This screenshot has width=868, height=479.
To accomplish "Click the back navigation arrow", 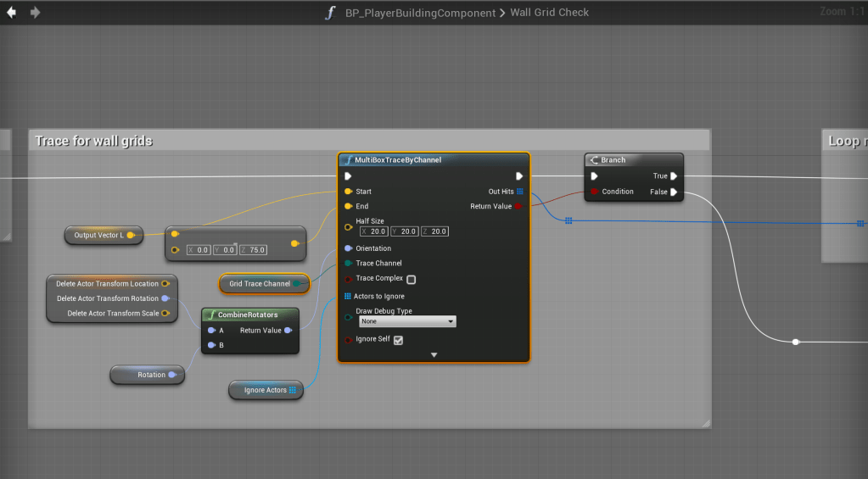I will (x=12, y=13).
